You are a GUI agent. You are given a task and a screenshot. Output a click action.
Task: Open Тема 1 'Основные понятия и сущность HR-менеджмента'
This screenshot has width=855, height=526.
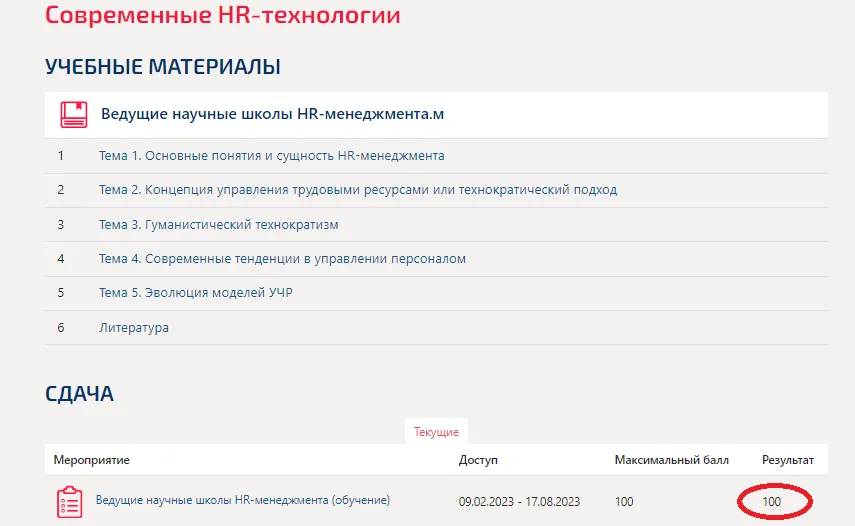point(271,156)
